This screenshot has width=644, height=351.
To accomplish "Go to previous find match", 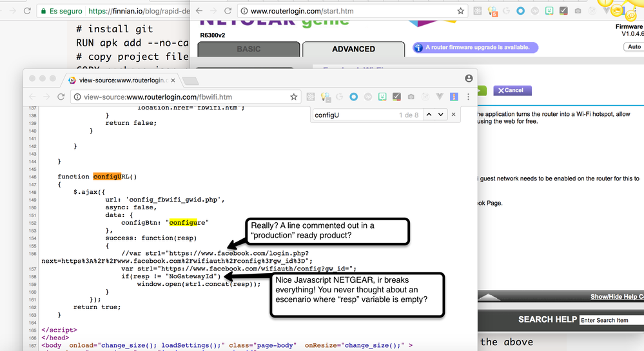I will coord(427,115).
